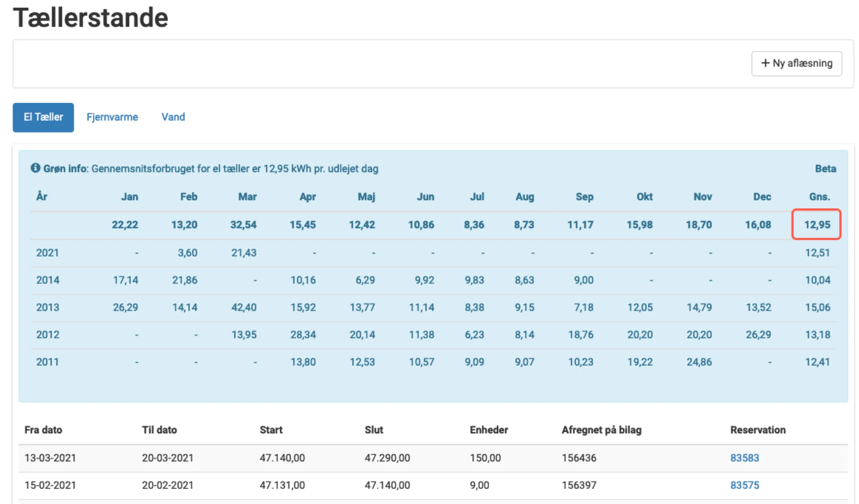Image resolution: width=859 pixels, height=504 pixels.
Task: Click the info icon beside Grøn info
Action: click(x=35, y=168)
